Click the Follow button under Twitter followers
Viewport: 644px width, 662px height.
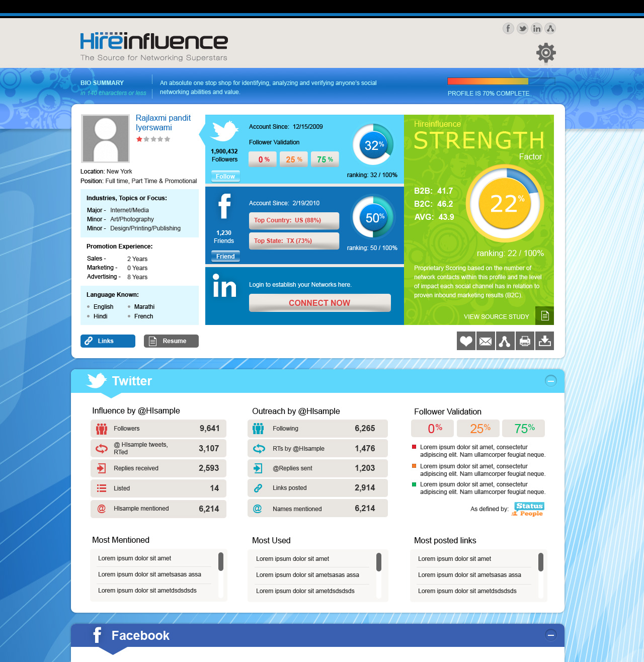coord(225,176)
